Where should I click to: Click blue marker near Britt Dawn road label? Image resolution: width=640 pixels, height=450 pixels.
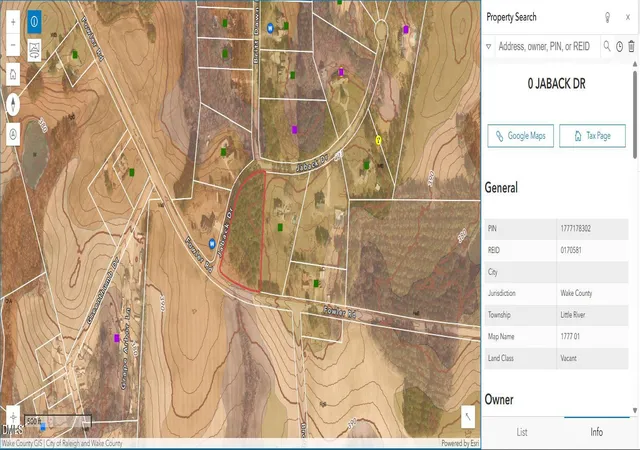(x=270, y=28)
